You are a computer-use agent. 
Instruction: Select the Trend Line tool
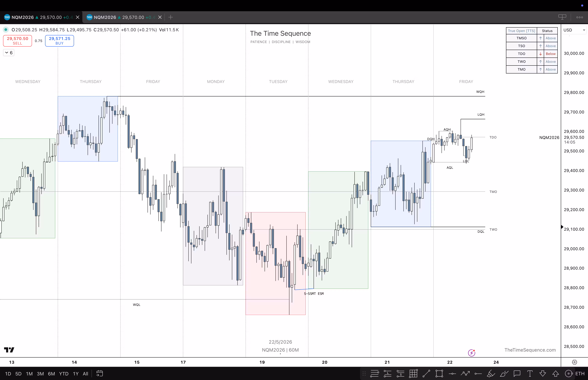(x=426, y=374)
